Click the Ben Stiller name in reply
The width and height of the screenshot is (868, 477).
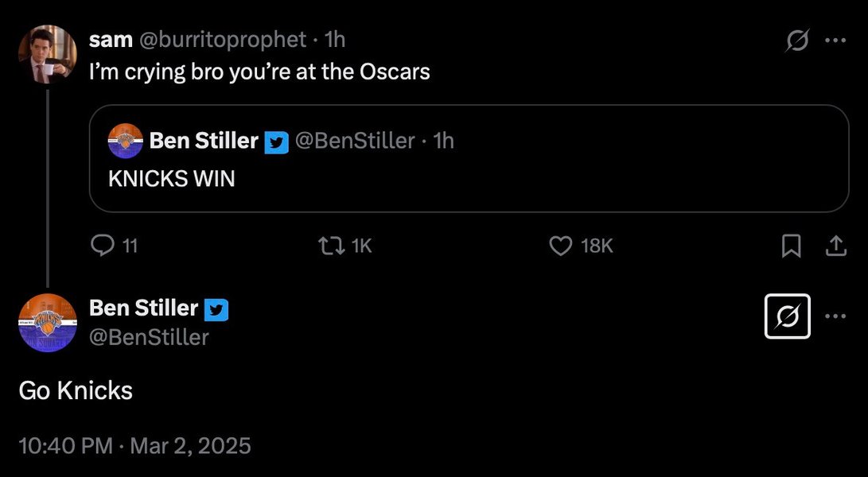point(143,308)
